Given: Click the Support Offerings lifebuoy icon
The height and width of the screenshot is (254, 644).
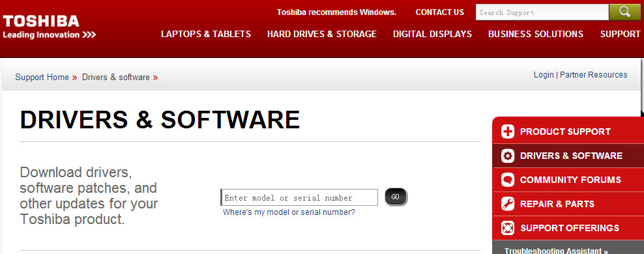Looking at the screenshot, I should click(x=508, y=228).
